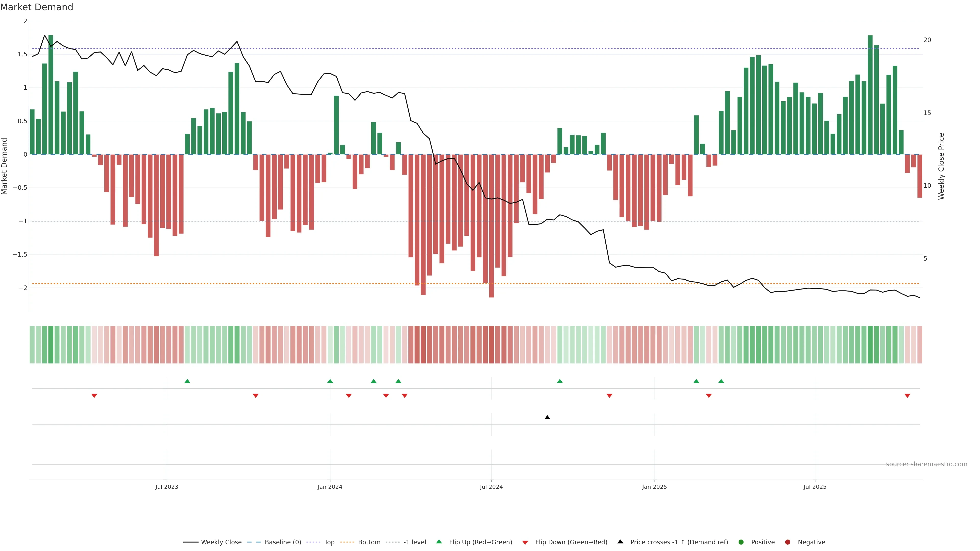This screenshot has height=551, width=980.
Task: Click the Market Demand chart title
Action: (x=36, y=7)
